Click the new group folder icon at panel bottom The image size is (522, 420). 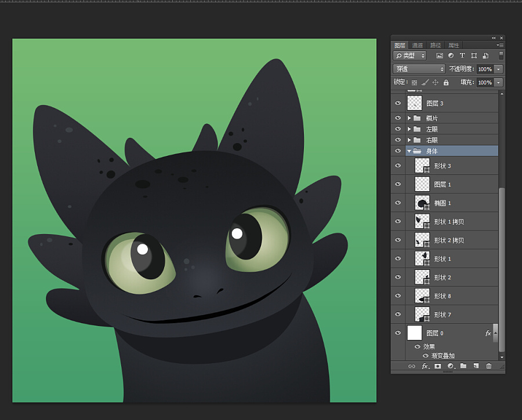pyautogui.click(x=463, y=366)
